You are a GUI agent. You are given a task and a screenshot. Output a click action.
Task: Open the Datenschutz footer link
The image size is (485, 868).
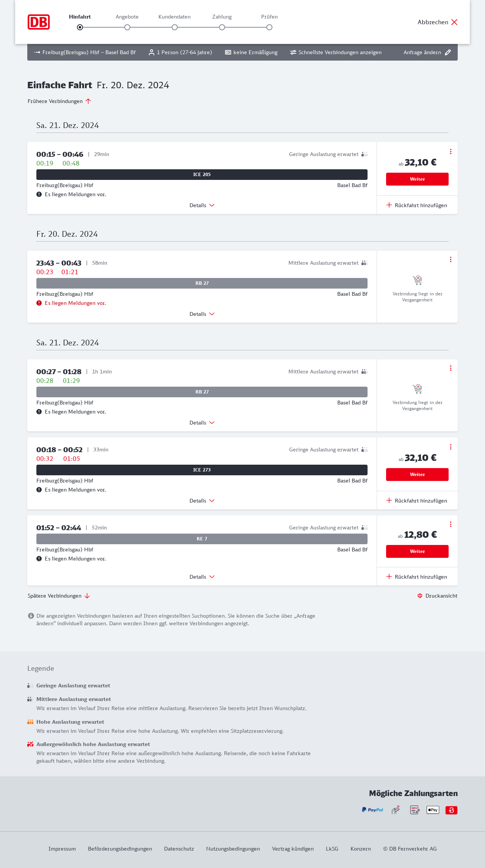tap(179, 849)
